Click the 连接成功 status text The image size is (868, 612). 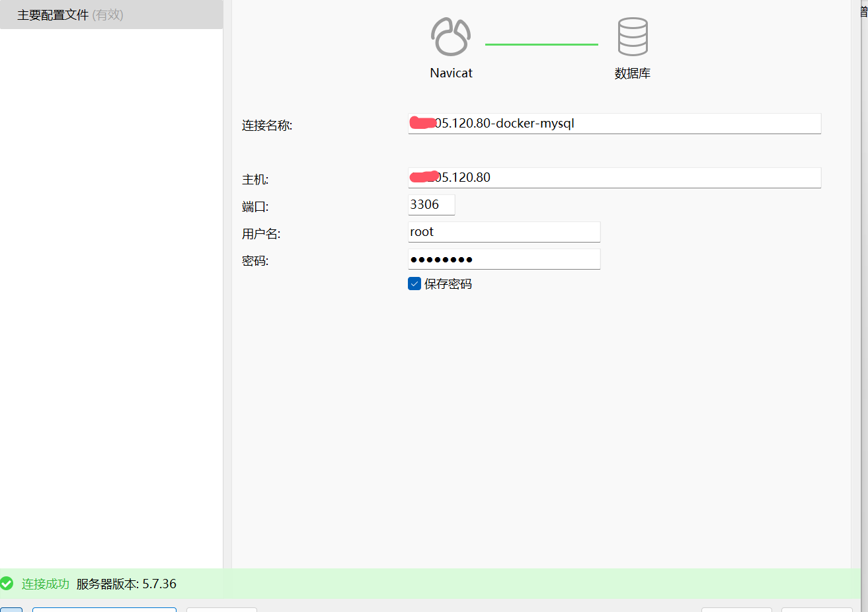pos(46,584)
